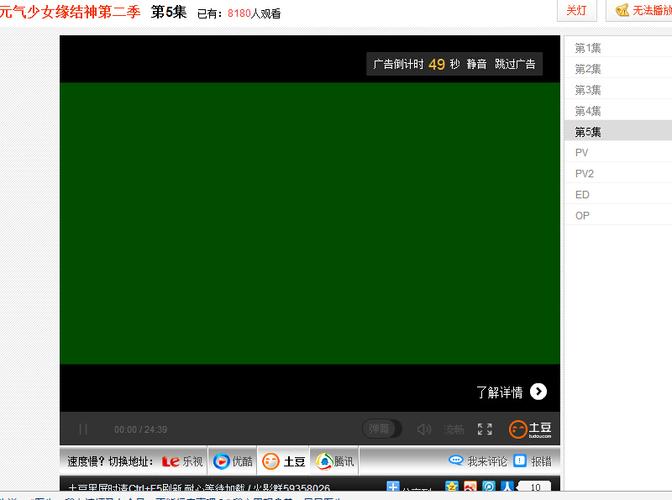Select OP in the episode list
Image resolution: width=672 pixels, height=500 pixels.
(618, 216)
